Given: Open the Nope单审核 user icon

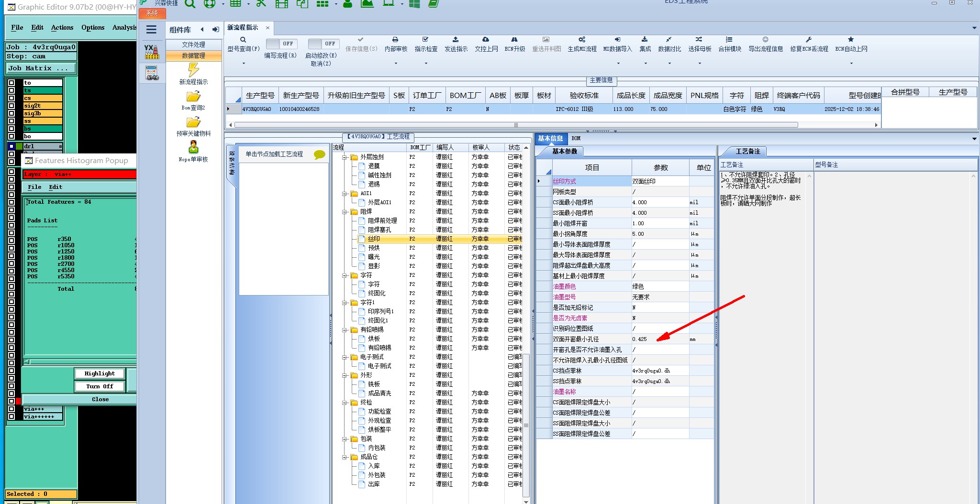Looking at the screenshot, I should [x=193, y=147].
